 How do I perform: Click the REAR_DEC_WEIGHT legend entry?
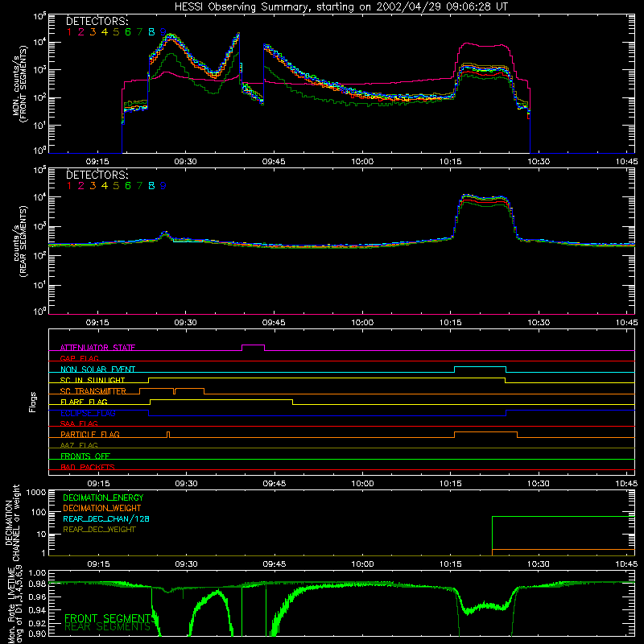click(99, 530)
